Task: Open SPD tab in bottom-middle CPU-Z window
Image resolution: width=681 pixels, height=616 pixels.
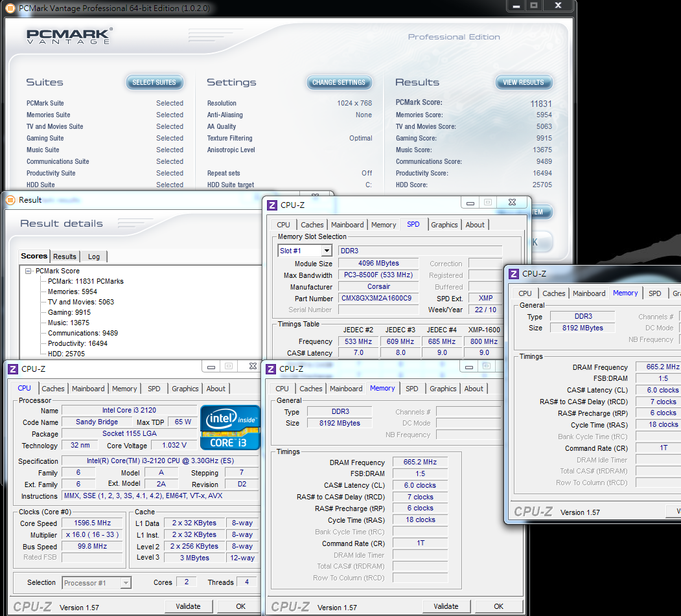Action: coord(411,389)
